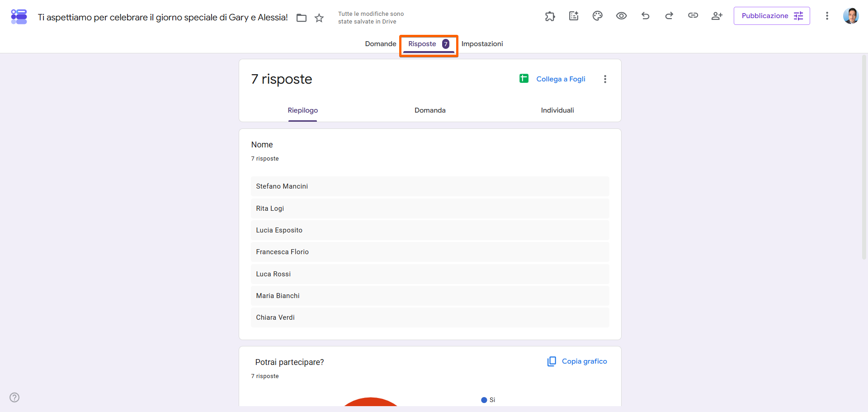Open the more options menu in header
868x412 pixels.
tap(827, 16)
